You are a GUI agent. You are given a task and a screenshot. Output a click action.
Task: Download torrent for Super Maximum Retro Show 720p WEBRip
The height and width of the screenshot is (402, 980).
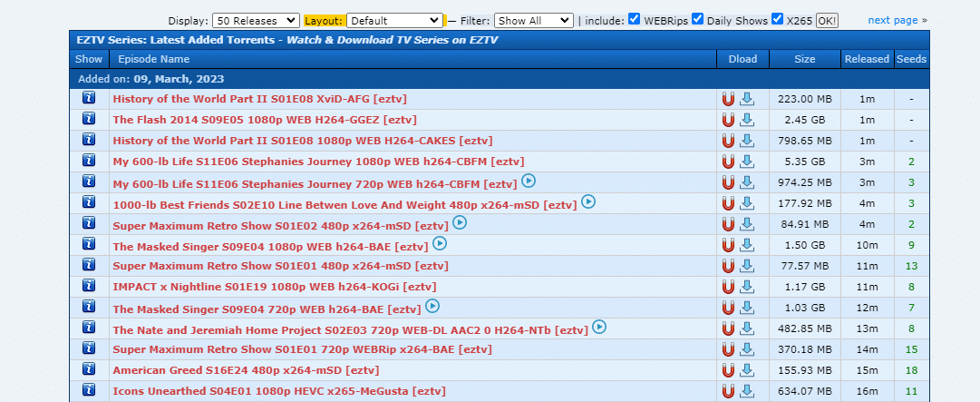747,348
